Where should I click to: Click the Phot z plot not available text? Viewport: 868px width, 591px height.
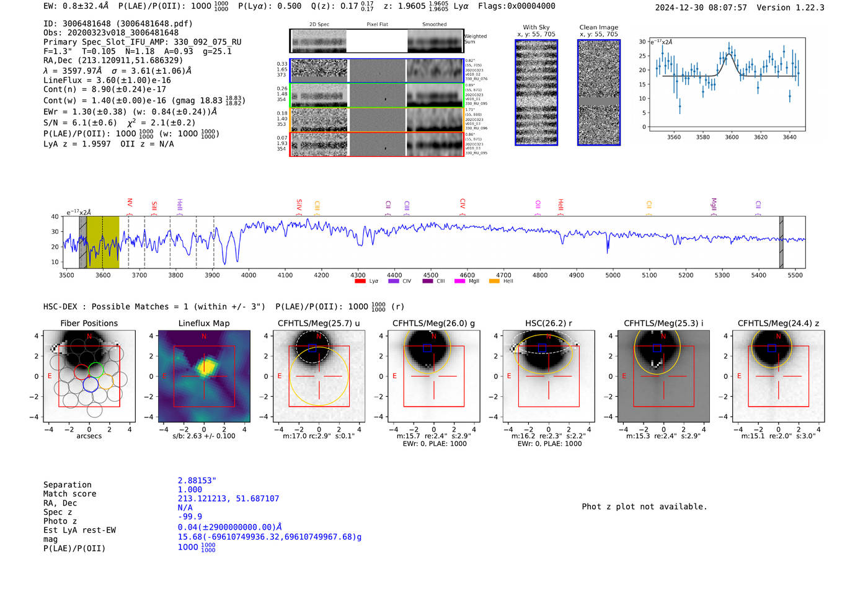click(644, 507)
